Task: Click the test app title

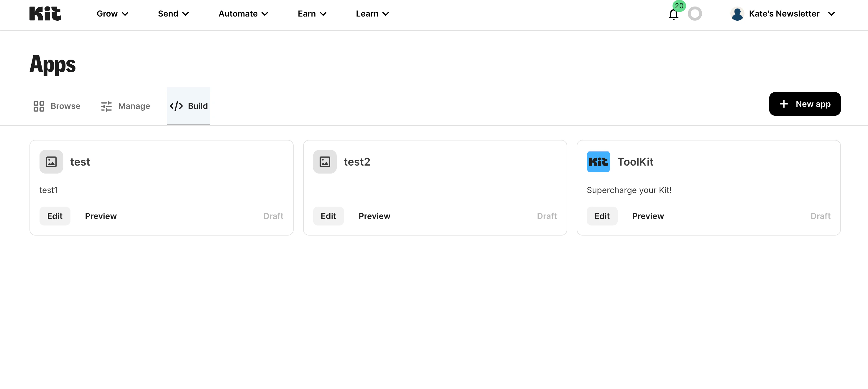Action: 80,162
